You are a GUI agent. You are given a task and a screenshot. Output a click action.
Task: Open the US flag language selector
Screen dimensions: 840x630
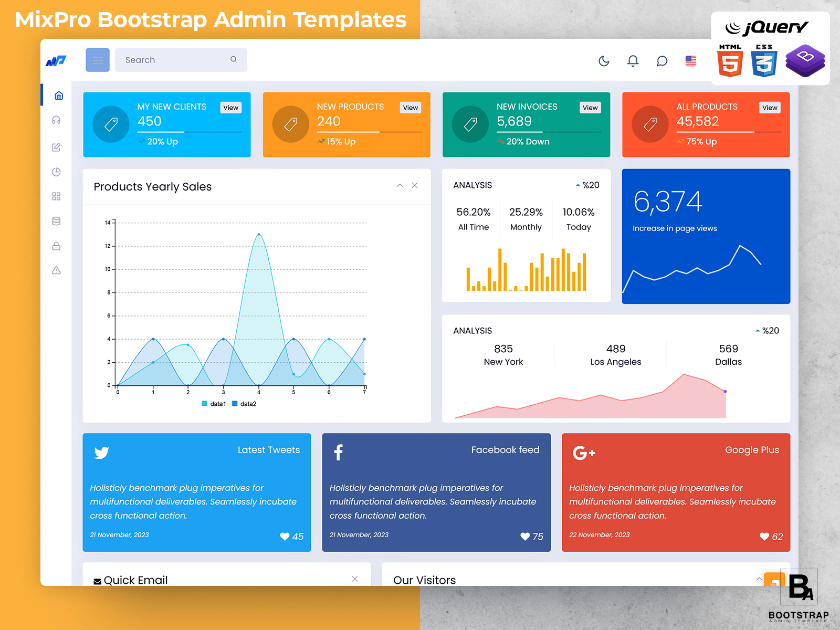pos(691,61)
